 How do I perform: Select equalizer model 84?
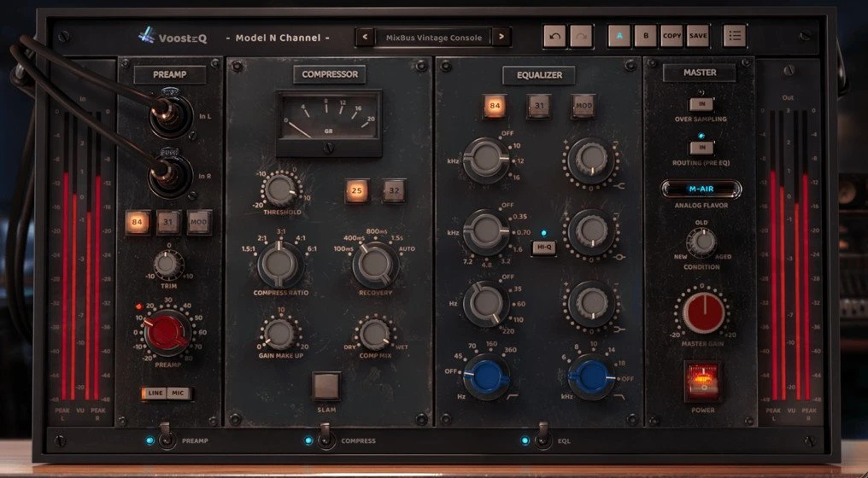tap(495, 106)
